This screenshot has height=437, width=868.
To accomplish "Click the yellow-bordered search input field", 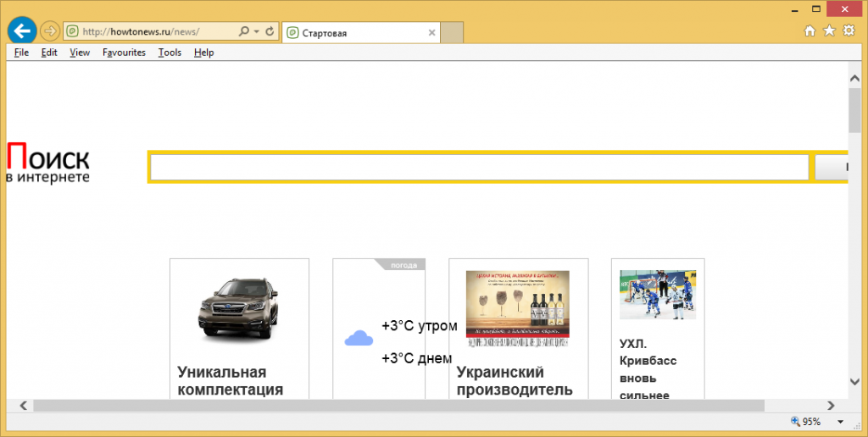I will tap(479, 168).
